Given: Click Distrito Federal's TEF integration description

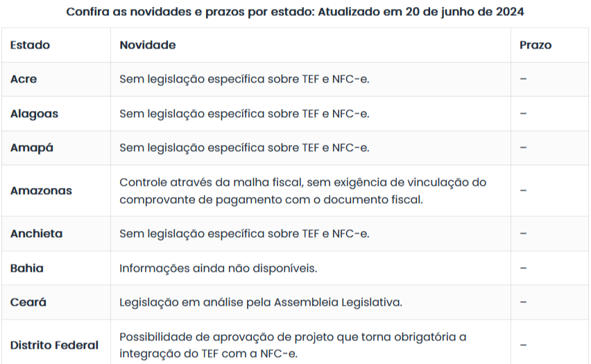Looking at the screenshot, I should pos(293,345).
